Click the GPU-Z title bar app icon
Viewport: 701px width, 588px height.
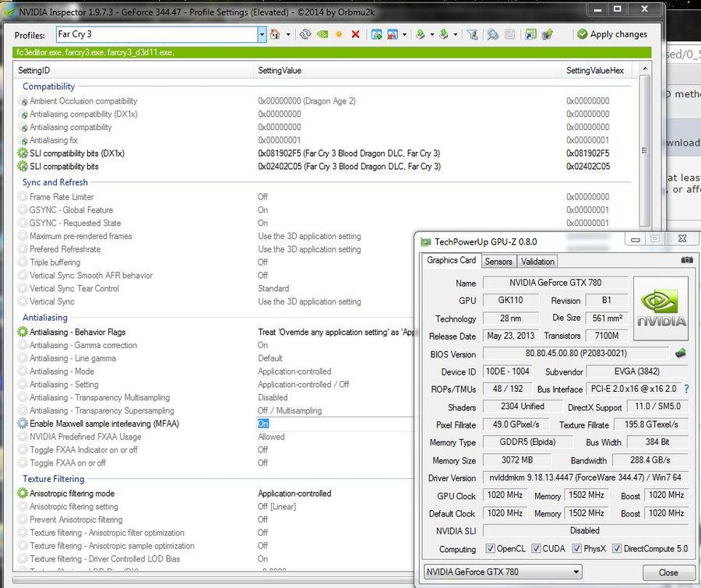(425, 242)
